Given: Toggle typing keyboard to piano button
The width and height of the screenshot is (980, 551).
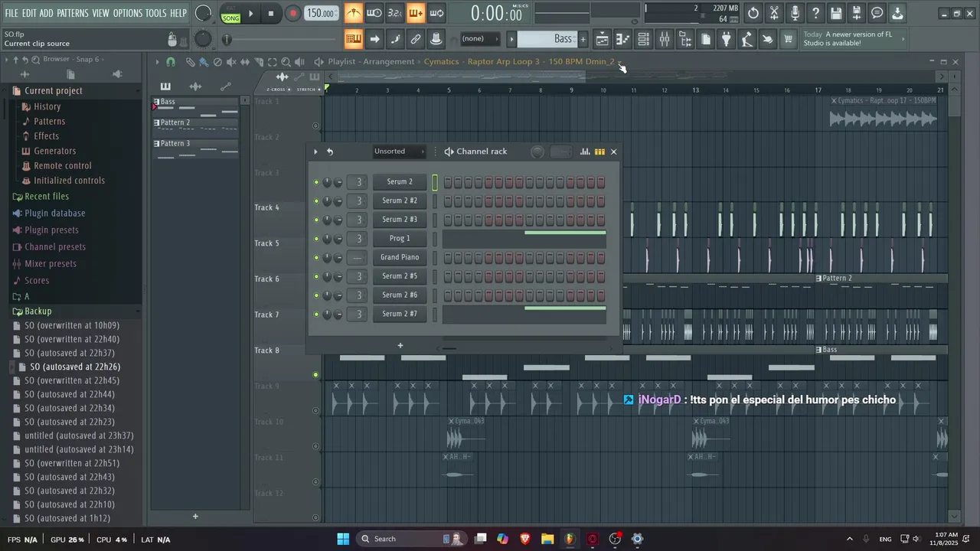Looking at the screenshot, I should (x=354, y=39).
